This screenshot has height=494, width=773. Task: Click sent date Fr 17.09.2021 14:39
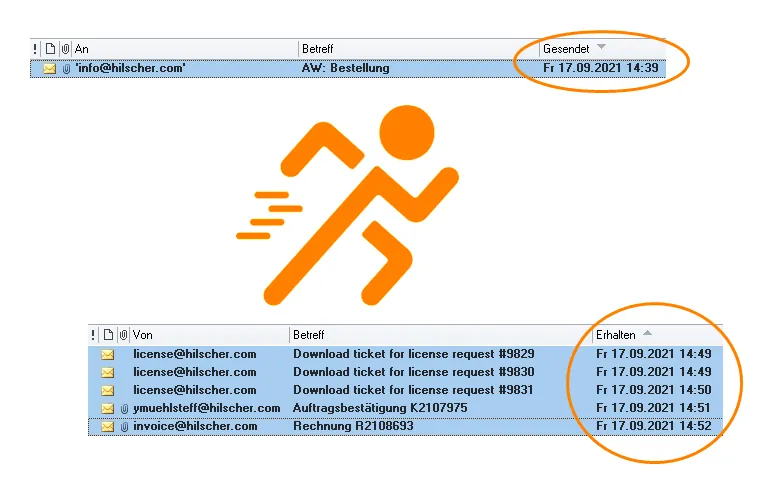point(600,68)
